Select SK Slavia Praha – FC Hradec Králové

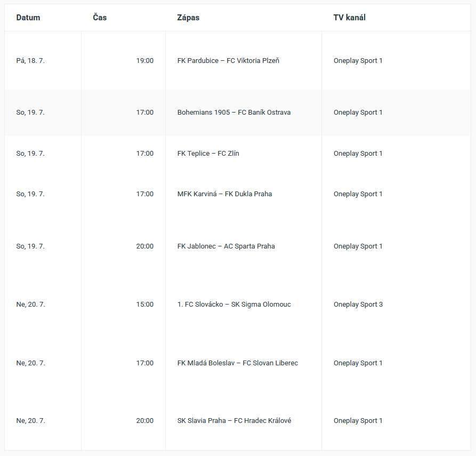click(235, 421)
